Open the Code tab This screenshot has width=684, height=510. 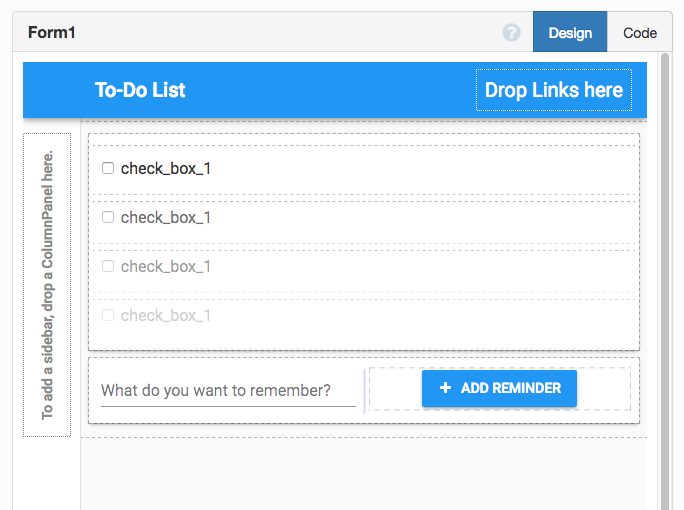tap(640, 32)
